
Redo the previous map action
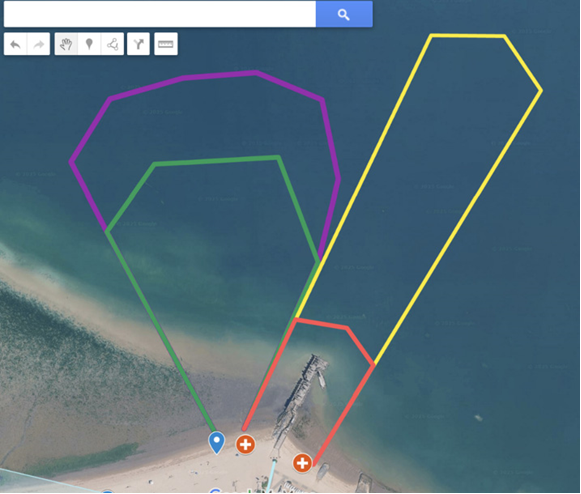coord(39,44)
